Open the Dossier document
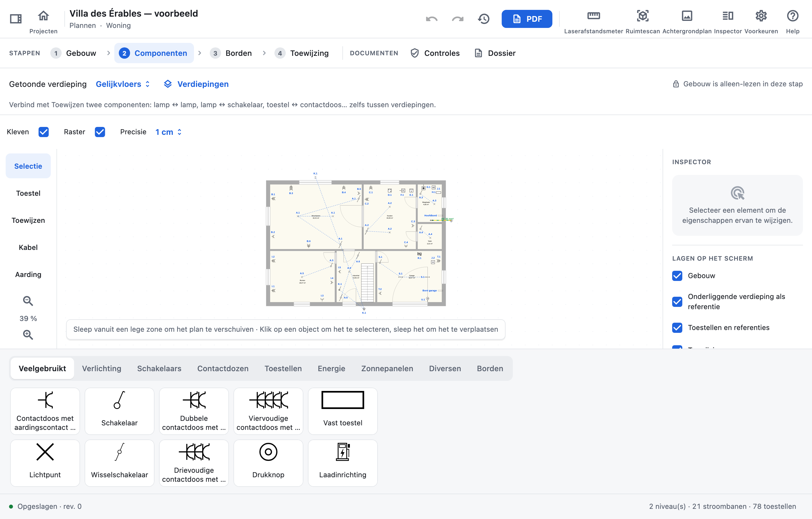Screen dimensions: 812x519 (495, 53)
